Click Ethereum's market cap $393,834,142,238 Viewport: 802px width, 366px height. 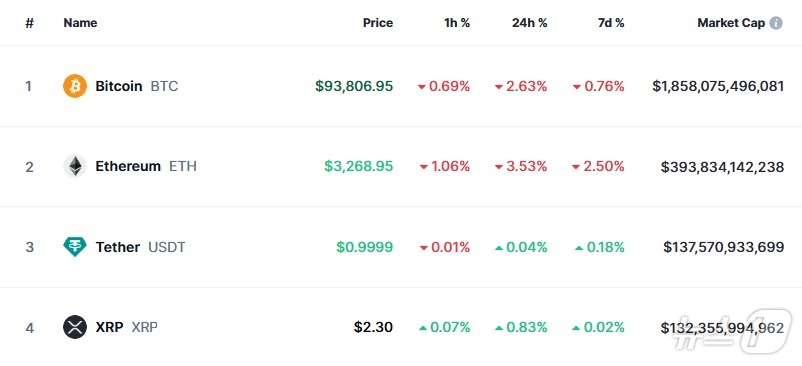[722, 167]
